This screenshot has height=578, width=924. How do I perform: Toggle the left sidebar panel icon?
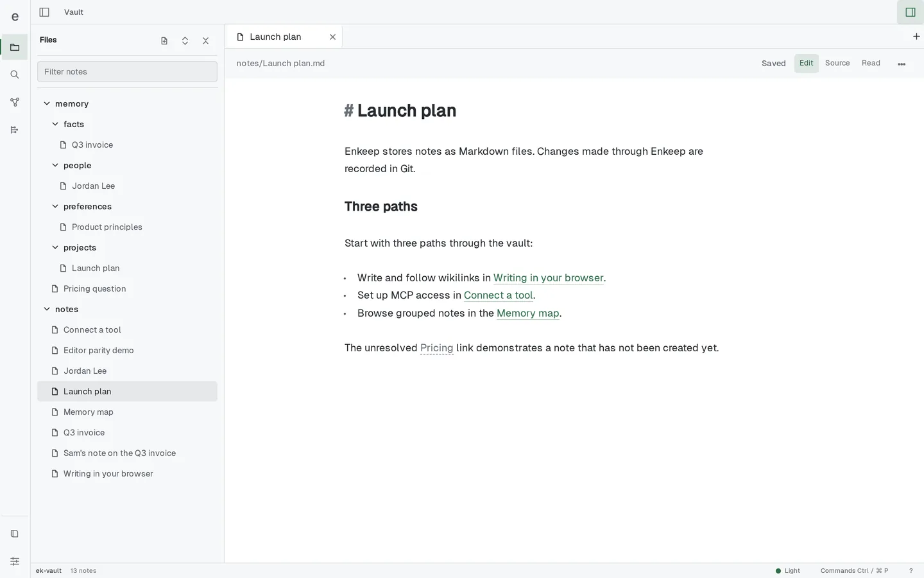[44, 12]
